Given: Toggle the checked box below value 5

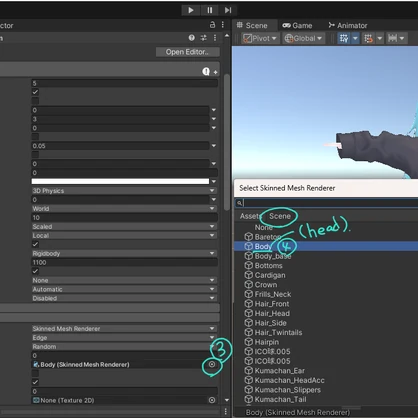Looking at the screenshot, I should [x=35, y=92].
